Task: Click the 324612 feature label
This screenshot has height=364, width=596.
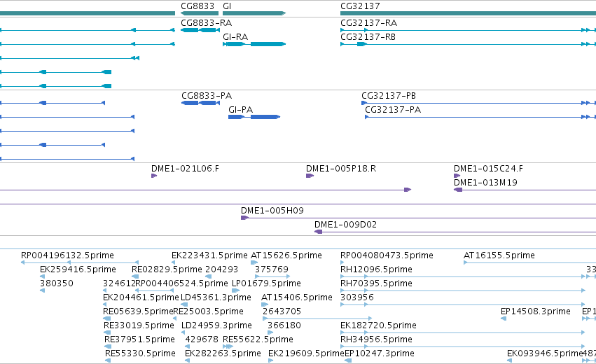Action: pyautogui.click(x=119, y=283)
